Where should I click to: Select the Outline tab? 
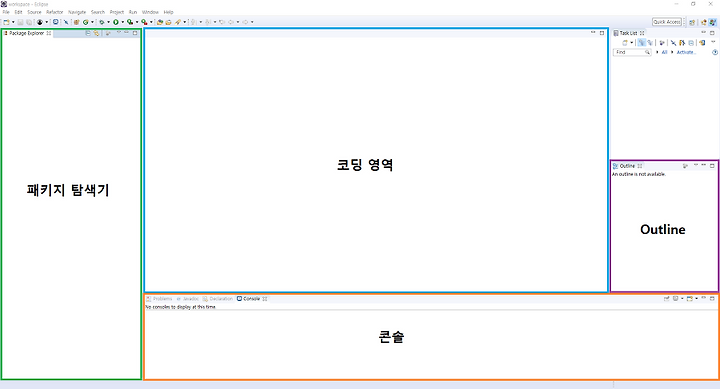(x=627, y=166)
